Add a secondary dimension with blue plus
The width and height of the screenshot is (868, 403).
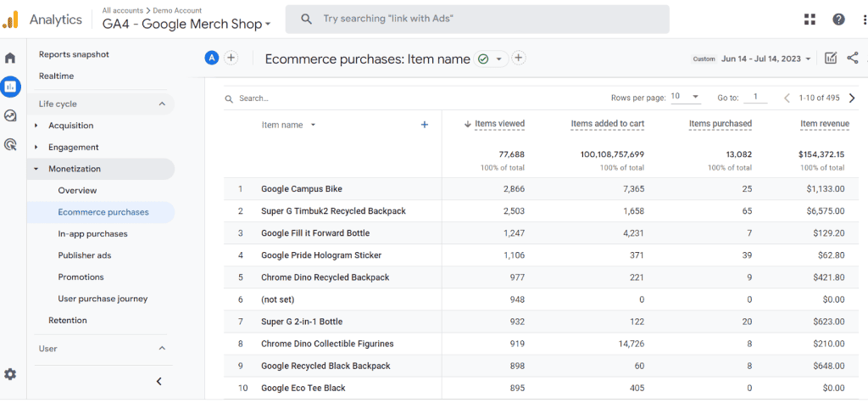[x=425, y=125]
